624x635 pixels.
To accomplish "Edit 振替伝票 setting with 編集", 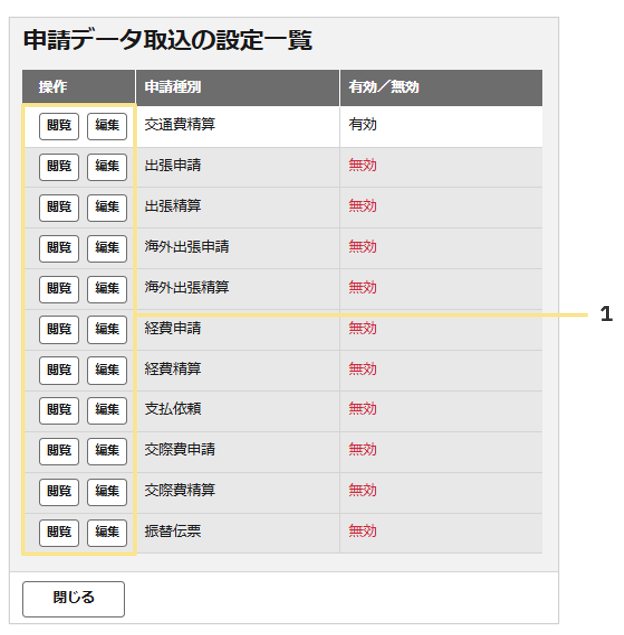I will click(107, 533).
